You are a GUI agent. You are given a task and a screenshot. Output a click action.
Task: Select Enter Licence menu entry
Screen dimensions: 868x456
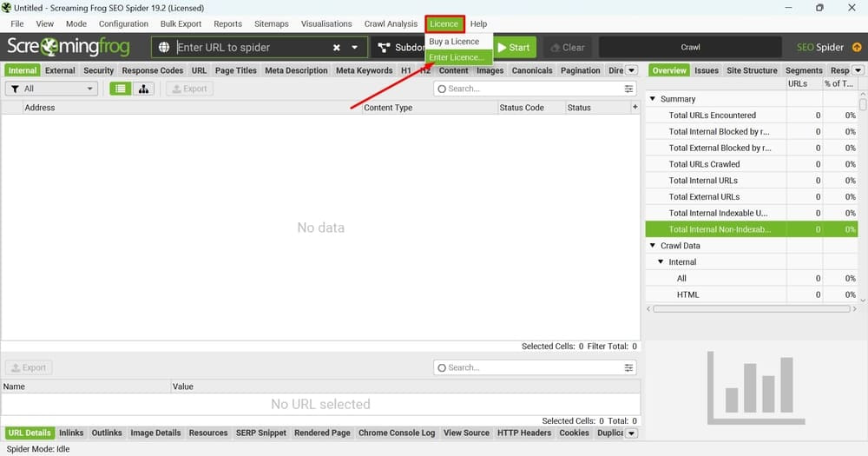click(x=457, y=57)
